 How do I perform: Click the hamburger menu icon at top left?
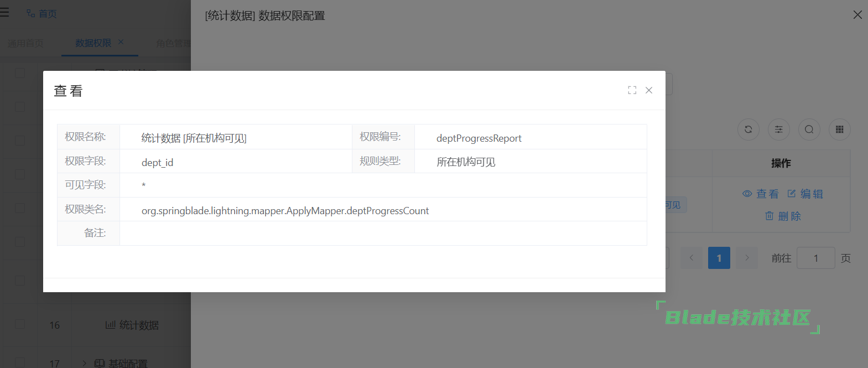pos(4,12)
